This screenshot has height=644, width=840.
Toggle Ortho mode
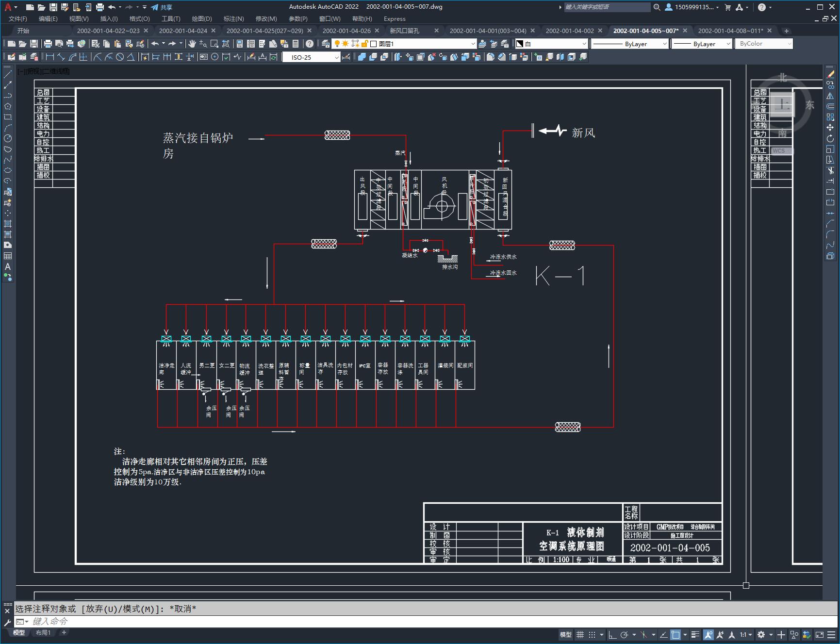click(612, 634)
